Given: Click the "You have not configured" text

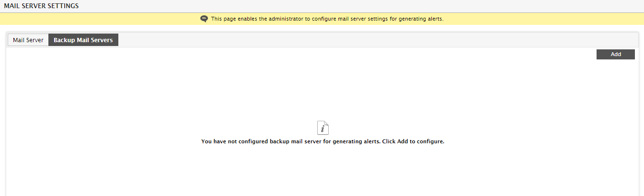Looking at the screenshot, I should [234, 142].
